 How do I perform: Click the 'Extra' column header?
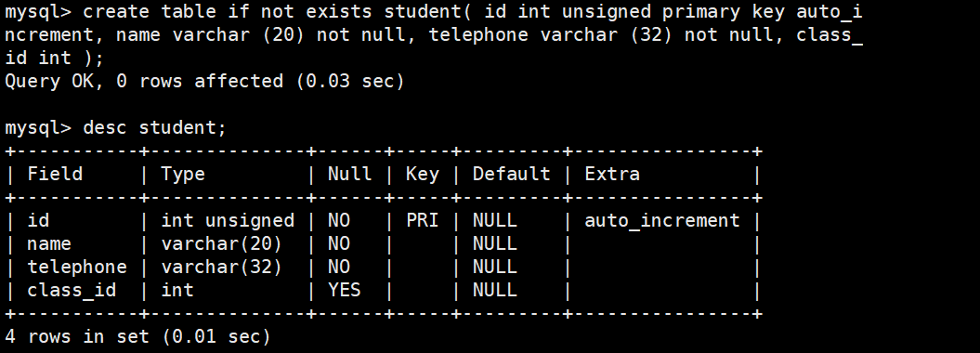coord(612,174)
